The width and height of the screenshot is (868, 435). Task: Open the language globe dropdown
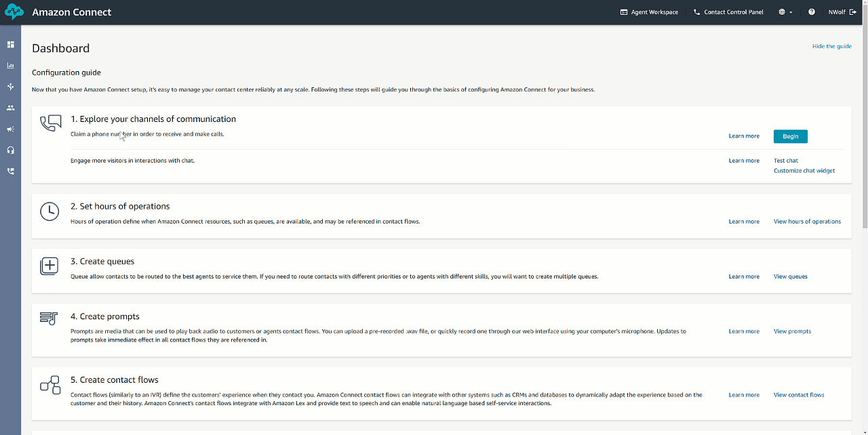pyautogui.click(x=785, y=12)
